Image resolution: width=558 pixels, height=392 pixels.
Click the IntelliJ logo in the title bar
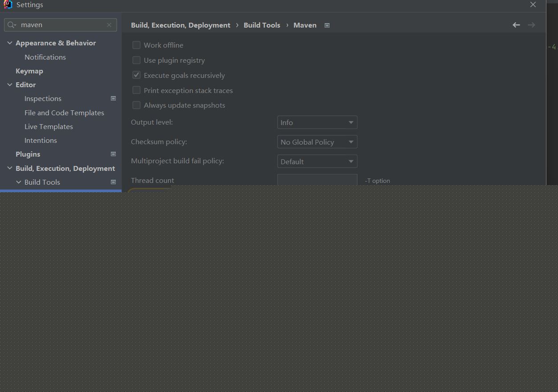7,4
